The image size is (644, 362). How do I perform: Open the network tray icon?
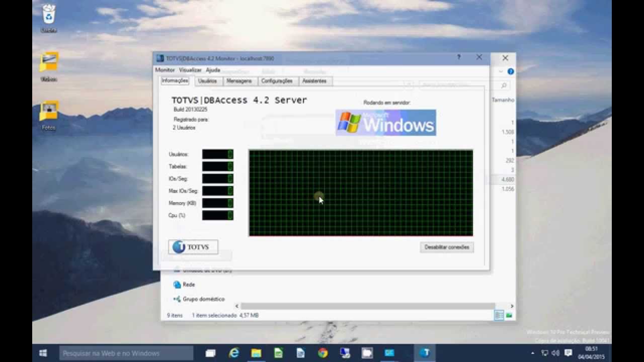(545, 353)
